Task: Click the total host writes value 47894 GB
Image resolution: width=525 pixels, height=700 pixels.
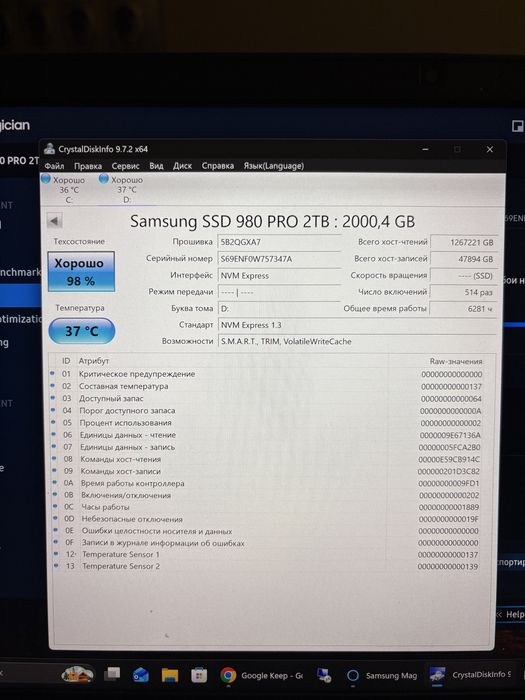Action: [x=463, y=259]
